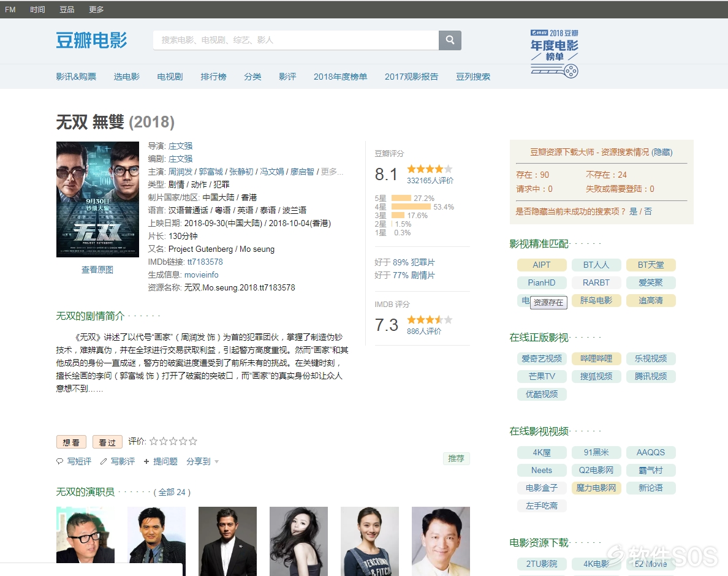Click the 无双 movie poster
The width and height of the screenshot is (728, 576).
(97, 199)
